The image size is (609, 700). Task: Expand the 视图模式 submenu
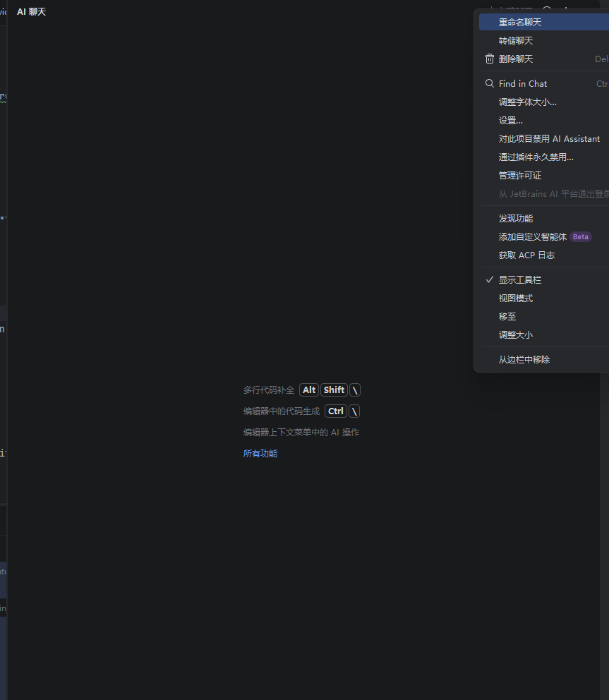[x=516, y=298]
